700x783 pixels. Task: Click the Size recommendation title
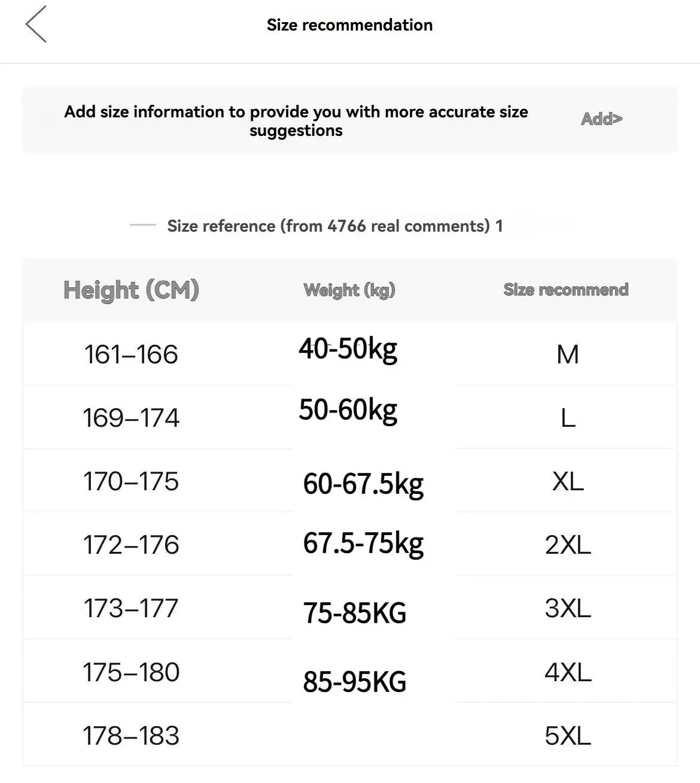click(x=349, y=25)
